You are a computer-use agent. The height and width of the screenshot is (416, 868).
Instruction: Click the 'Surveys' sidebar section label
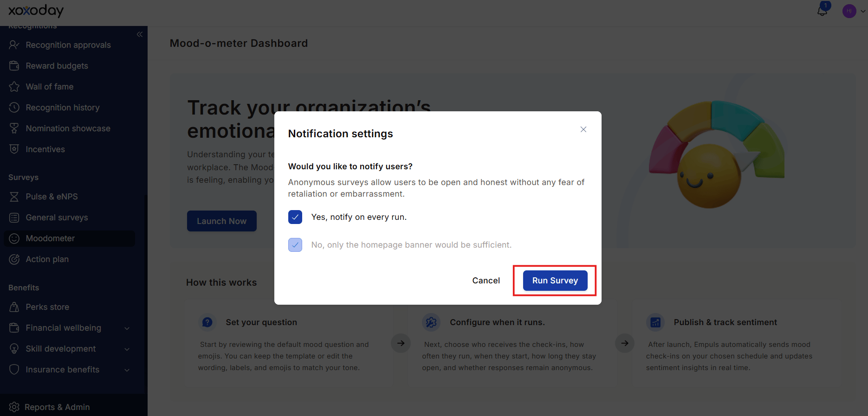click(x=23, y=178)
